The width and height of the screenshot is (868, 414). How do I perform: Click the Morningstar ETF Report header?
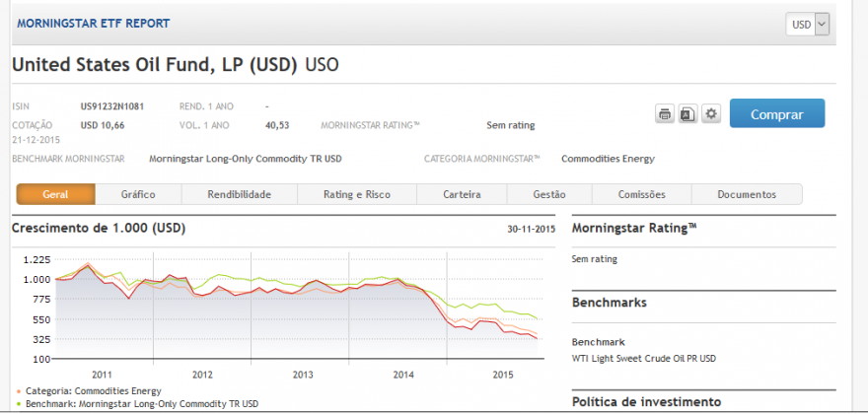point(94,24)
